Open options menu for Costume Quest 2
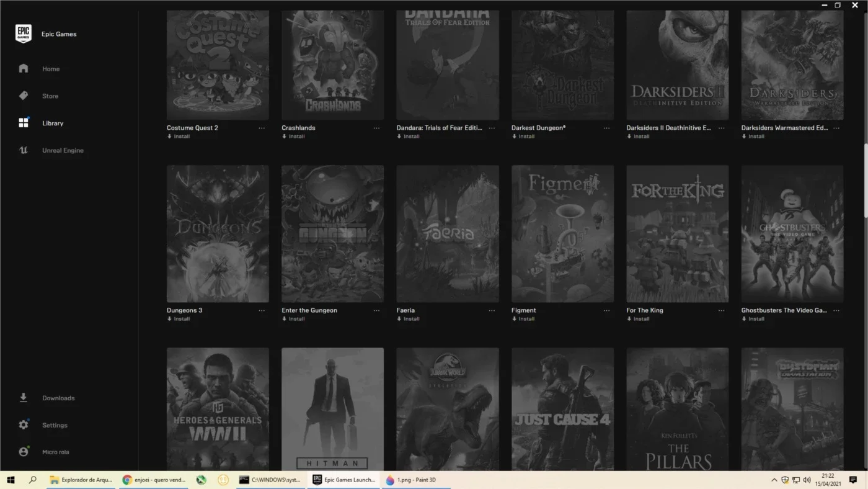 point(262,128)
